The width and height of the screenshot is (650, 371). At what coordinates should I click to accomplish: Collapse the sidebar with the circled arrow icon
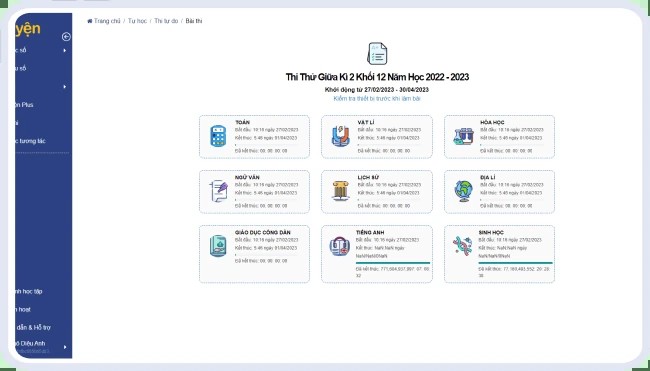tap(66, 37)
